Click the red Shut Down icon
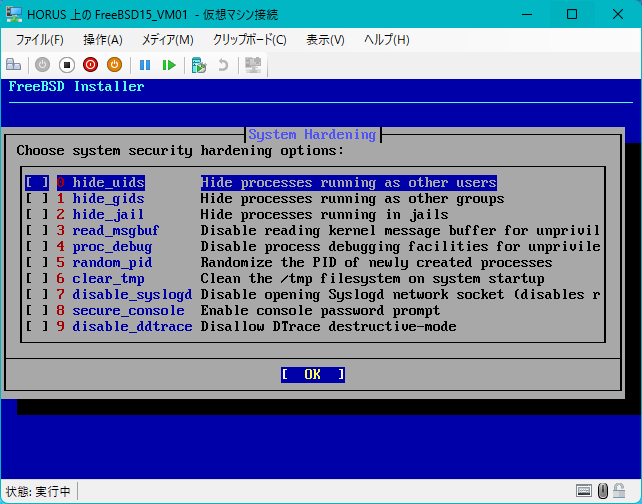The width and height of the screenshot is (642, 504). point(90,65)
